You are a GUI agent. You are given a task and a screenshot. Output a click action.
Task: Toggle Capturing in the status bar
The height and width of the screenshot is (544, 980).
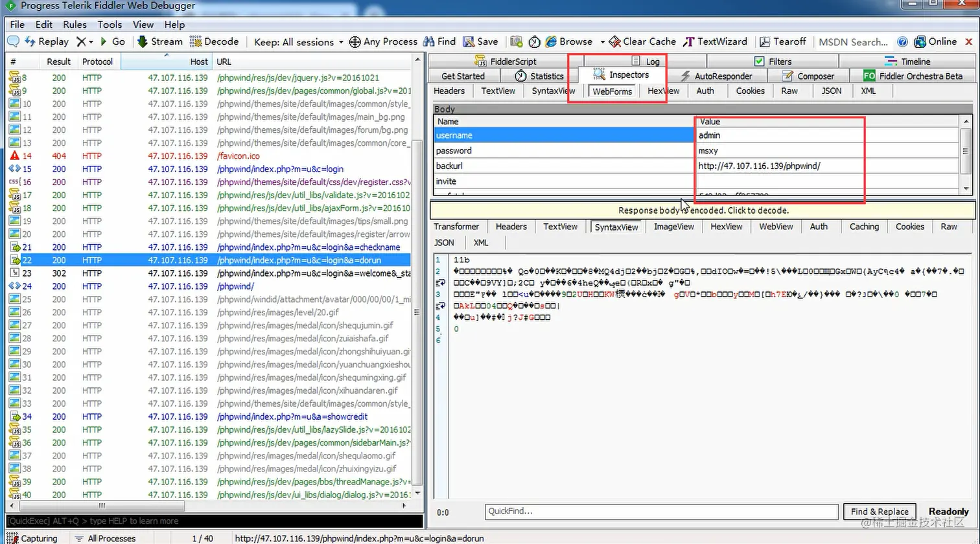[31, 538]
